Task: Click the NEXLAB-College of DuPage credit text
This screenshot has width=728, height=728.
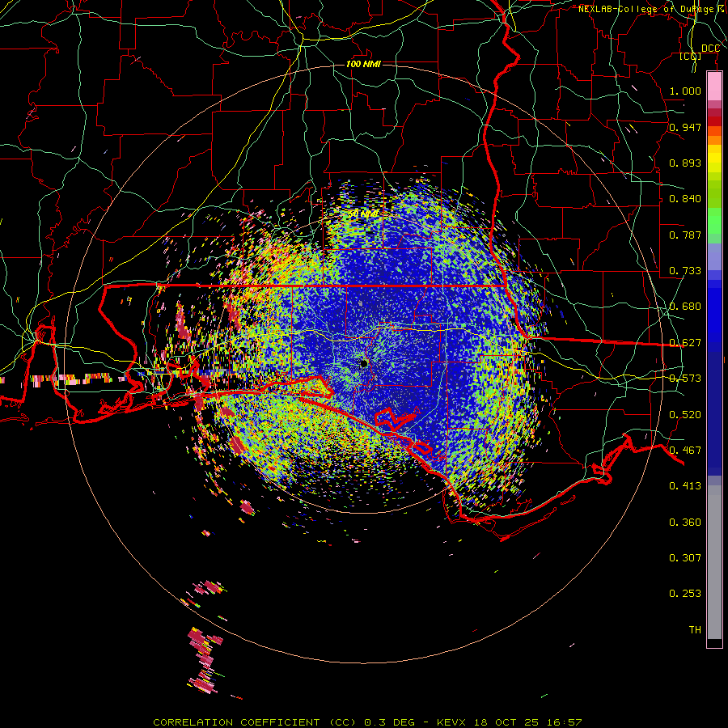Action: click(652, 9)
